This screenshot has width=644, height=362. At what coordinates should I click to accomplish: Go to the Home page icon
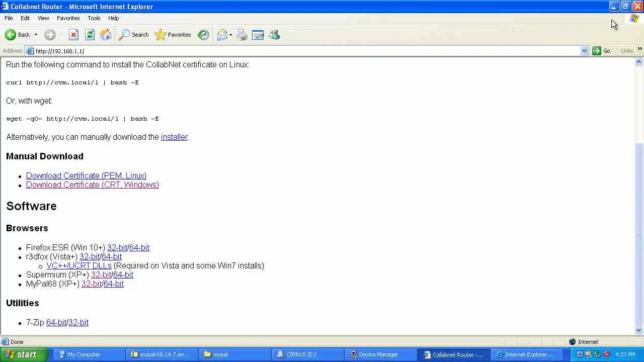106,35
